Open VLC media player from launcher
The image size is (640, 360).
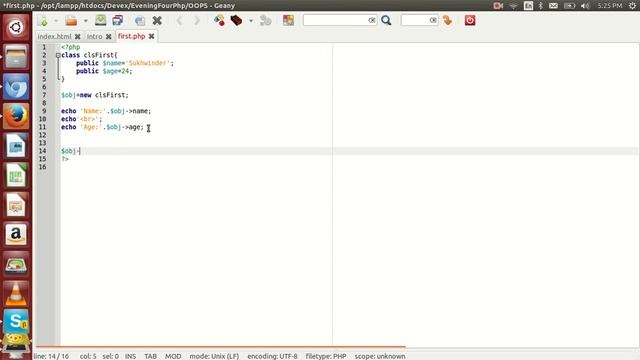click(x=16, y=294)
